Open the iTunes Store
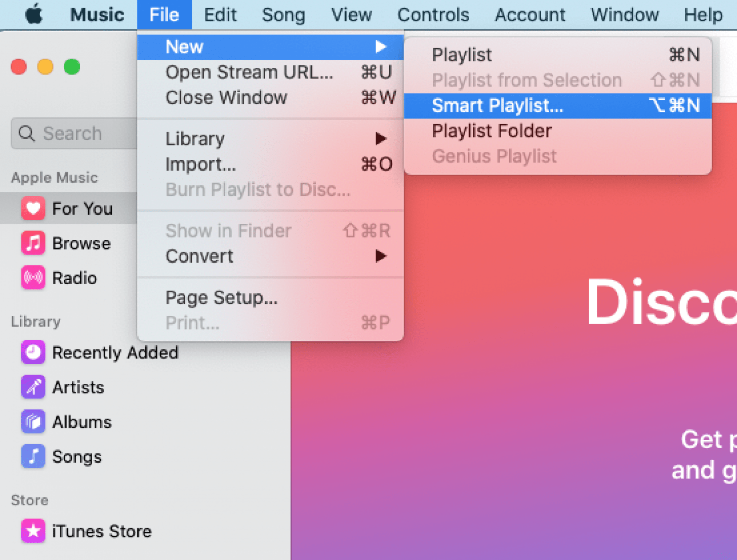Viewport: 737px width, 560px height. tap(102, 531)
